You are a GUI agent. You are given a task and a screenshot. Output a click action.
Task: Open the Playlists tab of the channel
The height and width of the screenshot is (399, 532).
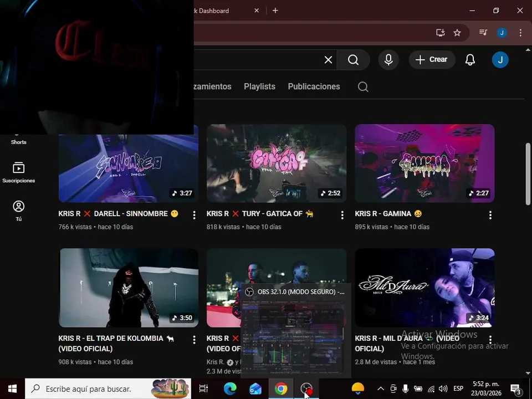coord(259,86)
